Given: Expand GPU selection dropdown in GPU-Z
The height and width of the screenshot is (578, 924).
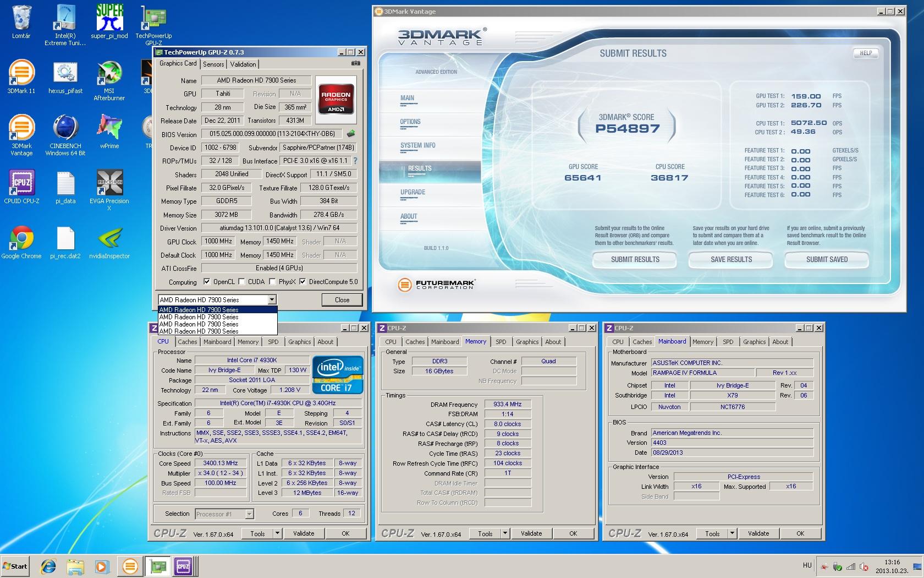Looking at the screenshot, I should tap(272, 300).
